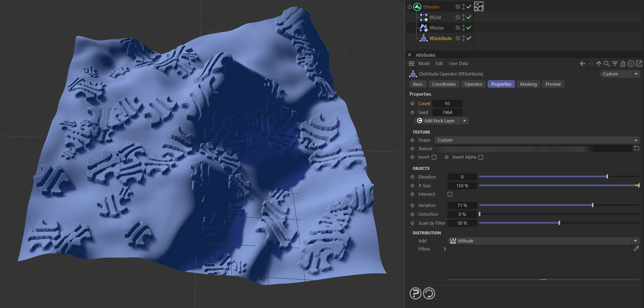This screenshot has width=644, height=308.
Task: Enable the Intersect checkbox
Action: 450,194
